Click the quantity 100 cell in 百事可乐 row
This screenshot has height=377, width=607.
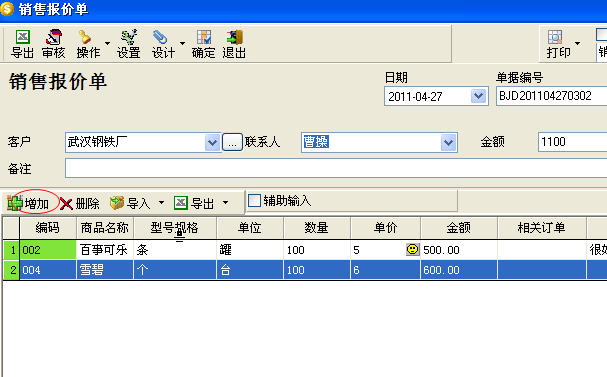coord(317,250)
